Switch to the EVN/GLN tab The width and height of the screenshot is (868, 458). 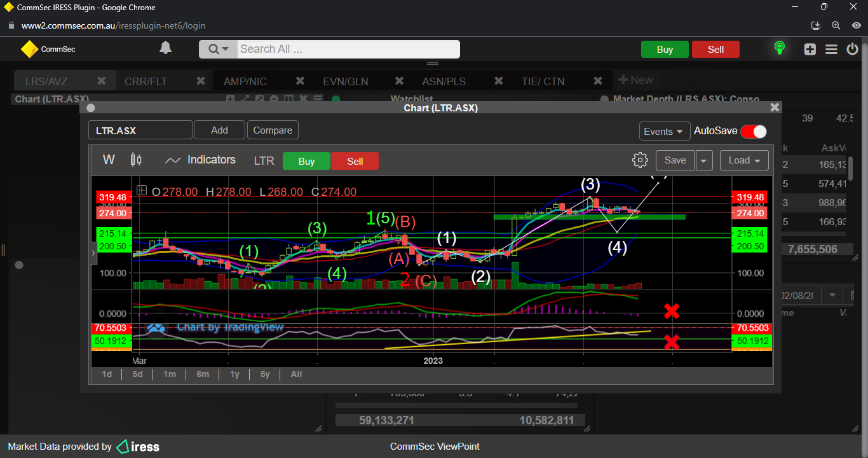[345, 81]
